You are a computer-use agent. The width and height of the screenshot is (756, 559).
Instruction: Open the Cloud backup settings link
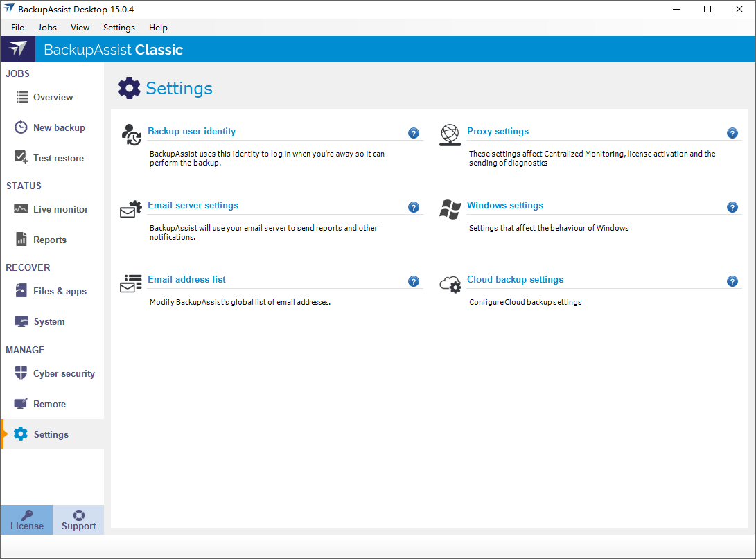515,280
